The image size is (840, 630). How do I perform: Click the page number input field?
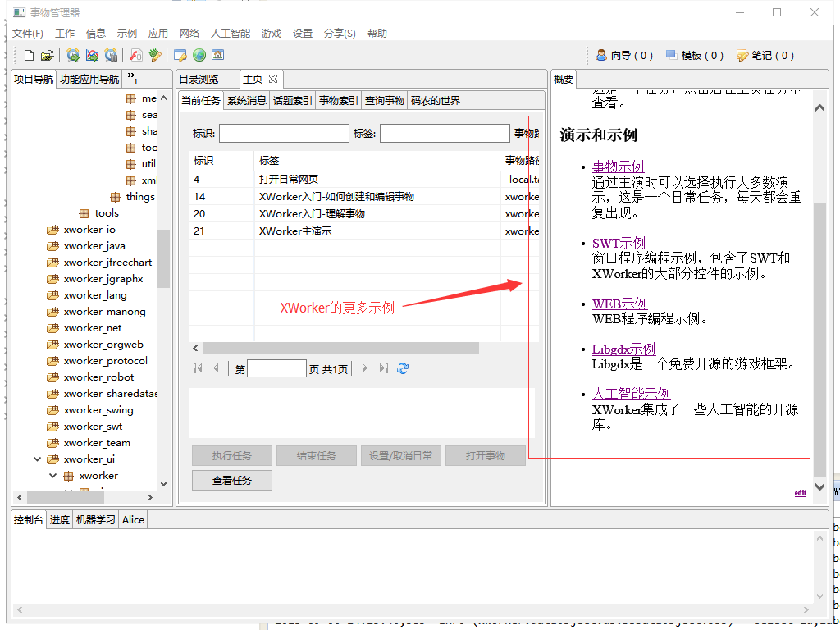click(x=277, y=368)
